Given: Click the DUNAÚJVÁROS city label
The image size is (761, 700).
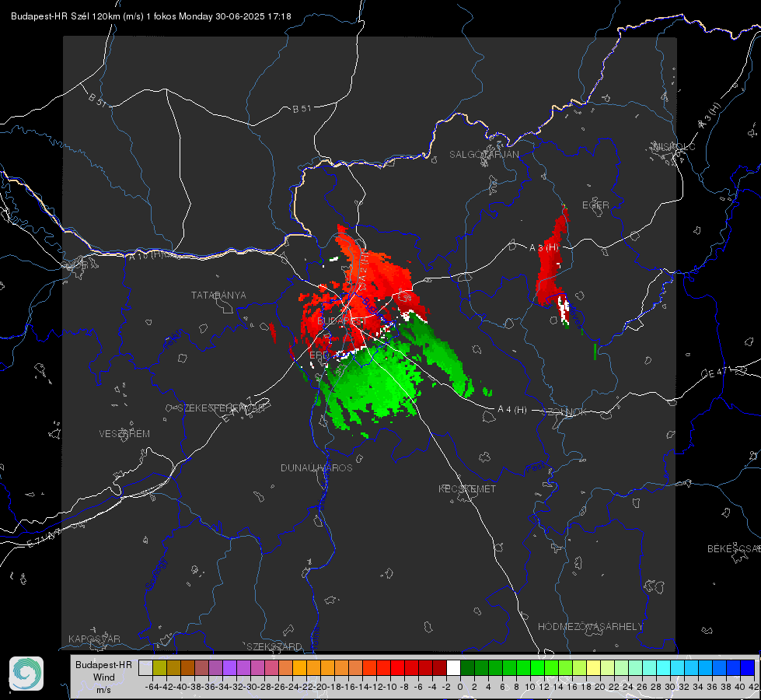Looking at the screenshot, I should point(316,467).
